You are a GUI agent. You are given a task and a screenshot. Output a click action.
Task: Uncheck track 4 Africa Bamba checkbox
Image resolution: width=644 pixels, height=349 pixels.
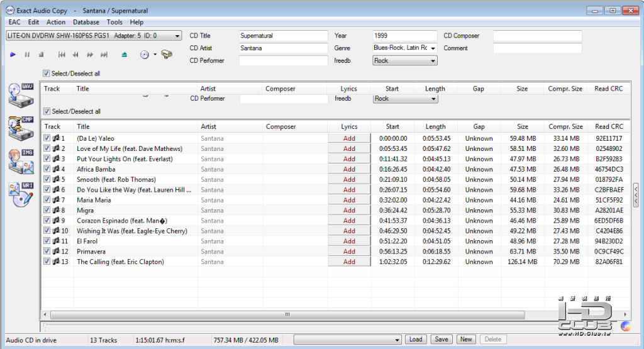pyautogui.click(x=47, y=169)
